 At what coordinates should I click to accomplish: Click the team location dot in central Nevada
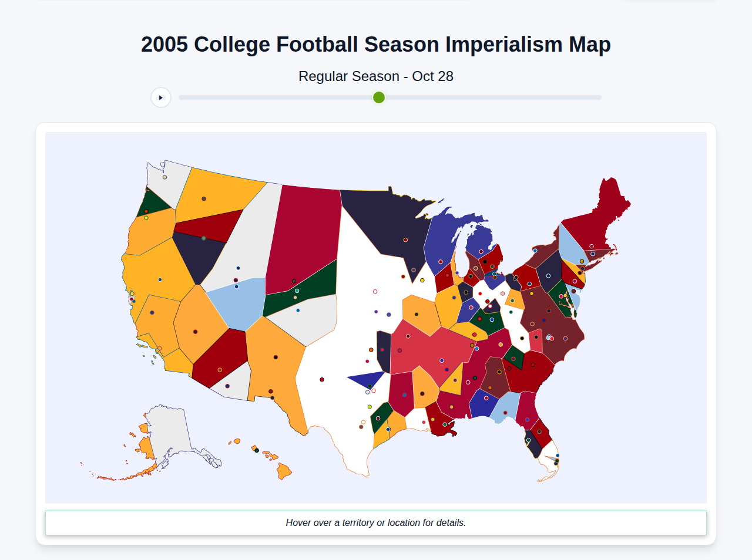(x=194, y=331)
